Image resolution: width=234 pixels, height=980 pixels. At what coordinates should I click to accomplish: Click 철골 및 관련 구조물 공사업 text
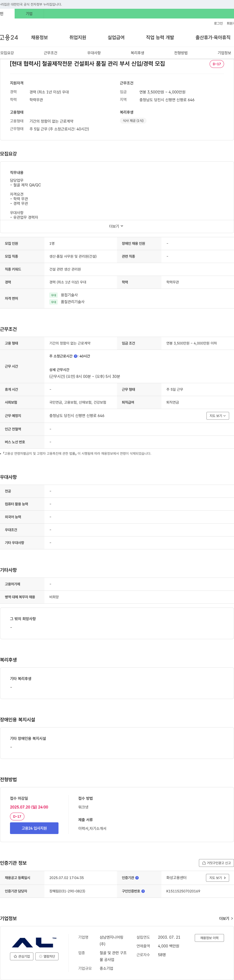coord(113,956)
